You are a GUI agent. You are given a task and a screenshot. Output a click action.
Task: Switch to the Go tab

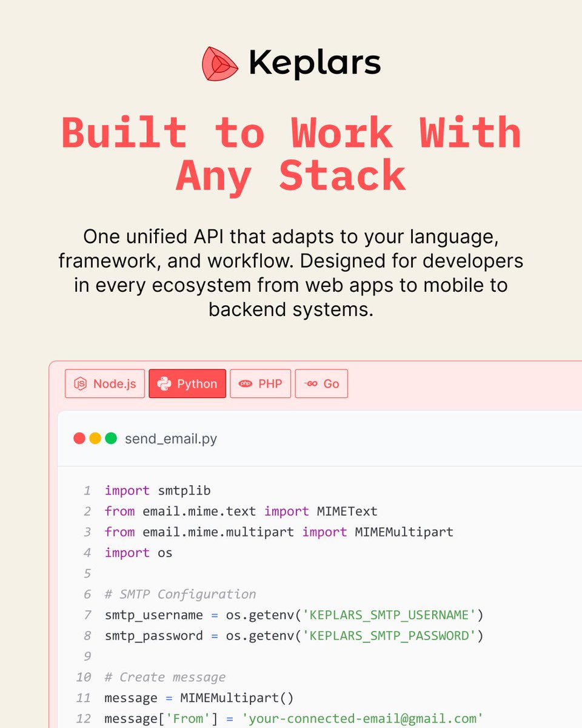click(x=321, y=383)
